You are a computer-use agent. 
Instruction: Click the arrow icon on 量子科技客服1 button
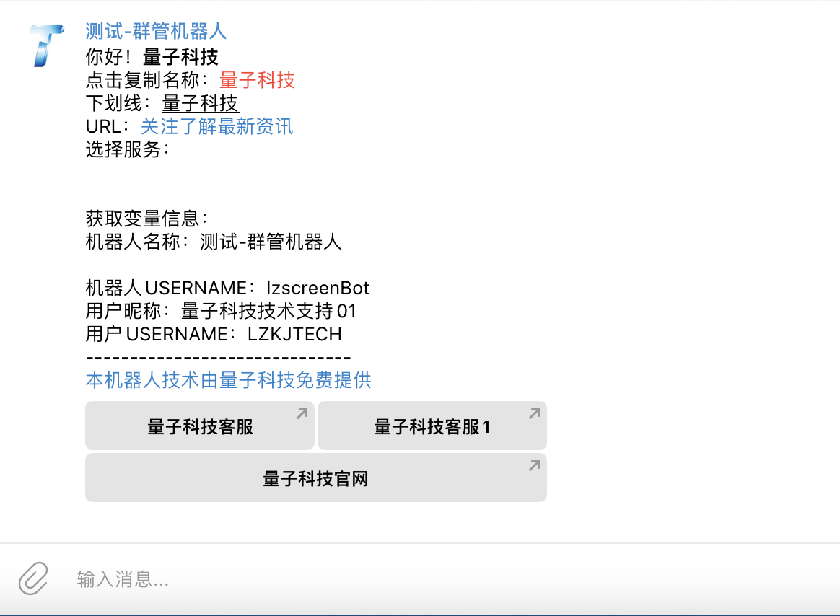pyautogui.click(x=534, y=414)
